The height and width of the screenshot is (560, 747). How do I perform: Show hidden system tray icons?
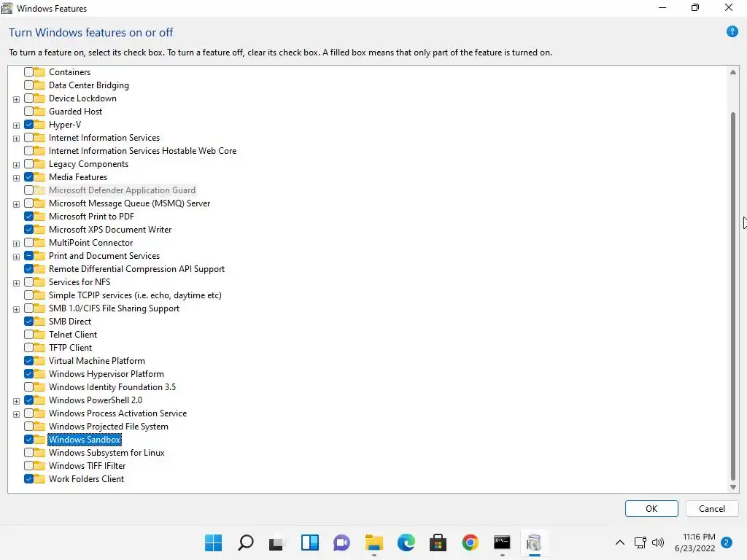(620, 542)
